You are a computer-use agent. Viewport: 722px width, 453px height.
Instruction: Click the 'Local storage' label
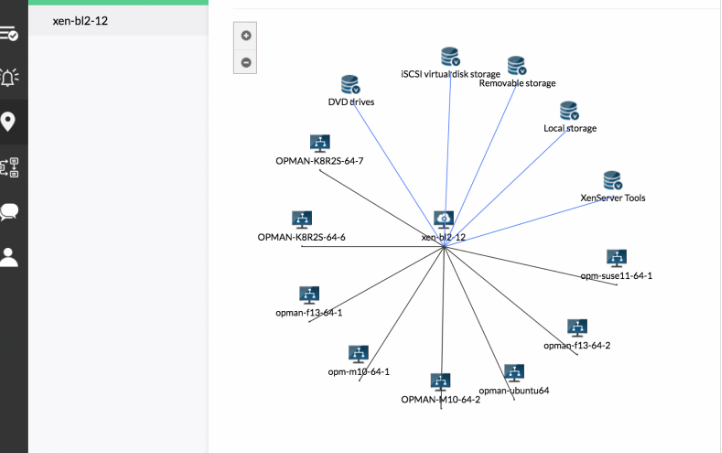pos(570,128)
